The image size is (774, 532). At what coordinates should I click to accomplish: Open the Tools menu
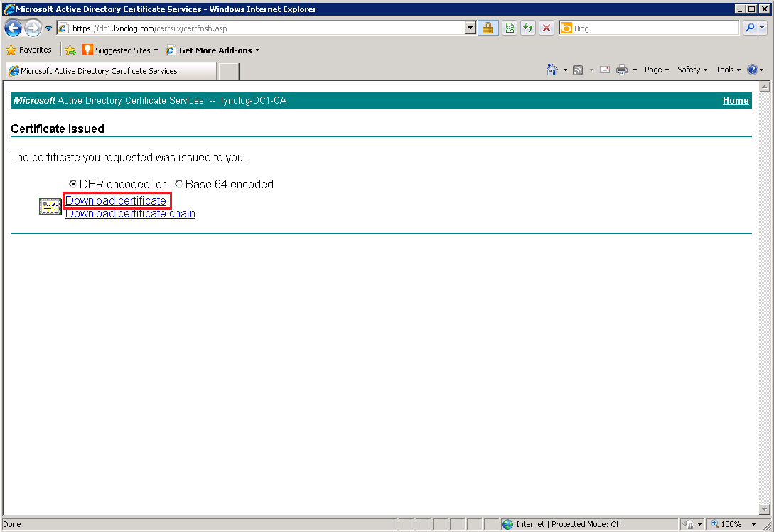(x=728, y=70)
